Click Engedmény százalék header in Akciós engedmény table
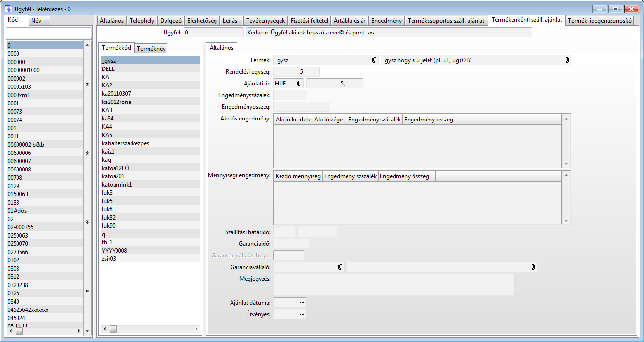644x342 pixels. (x=375, y=120)
